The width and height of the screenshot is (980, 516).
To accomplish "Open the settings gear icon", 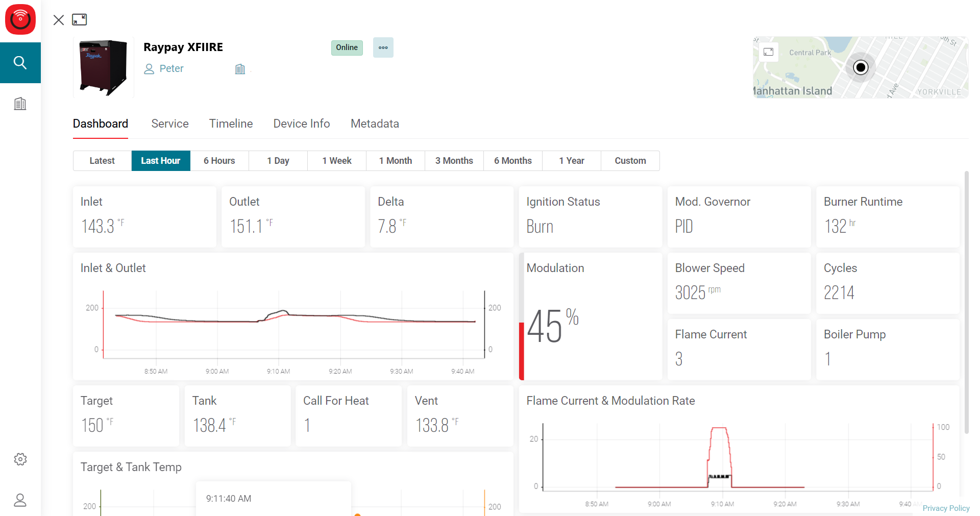I will [x=20, y=459].
